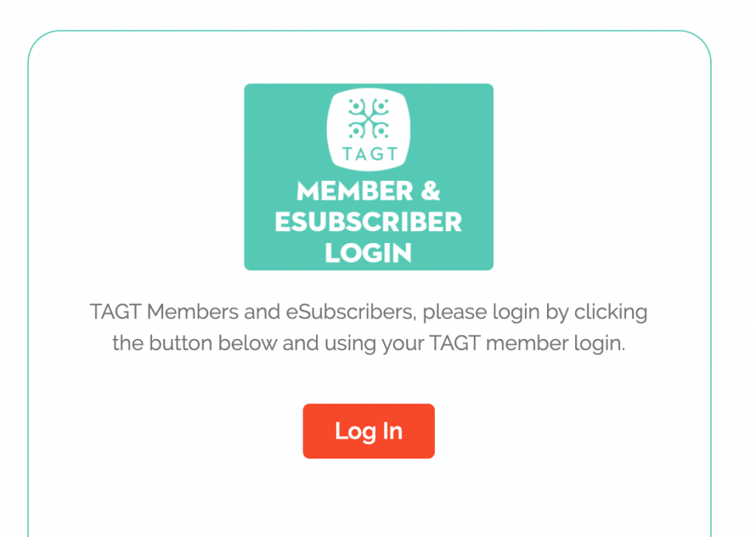Click the 'TAGT Members' text in paragraph
The width and height of the screenshot is (756, 537).
tap(164, 312)
